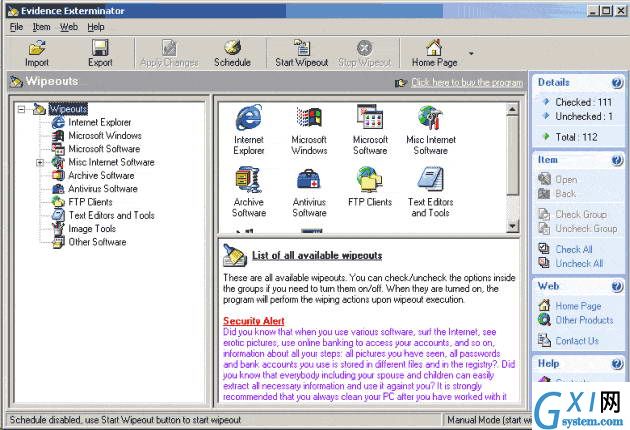Click the large Microsoft Windows icon
Image resolution: width=630 pixels, height=430 pixels.
[x=309, y=117]
